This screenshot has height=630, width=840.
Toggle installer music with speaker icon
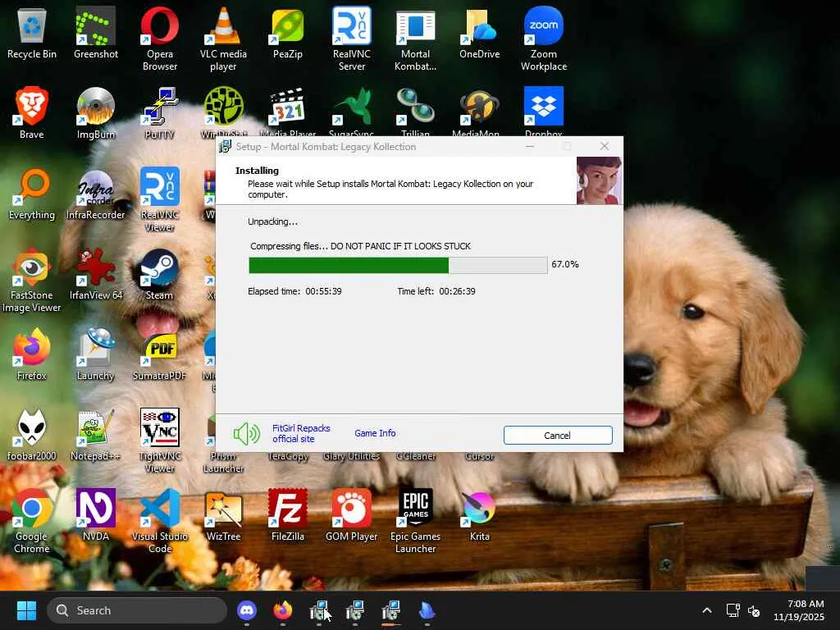click(246, 433)
